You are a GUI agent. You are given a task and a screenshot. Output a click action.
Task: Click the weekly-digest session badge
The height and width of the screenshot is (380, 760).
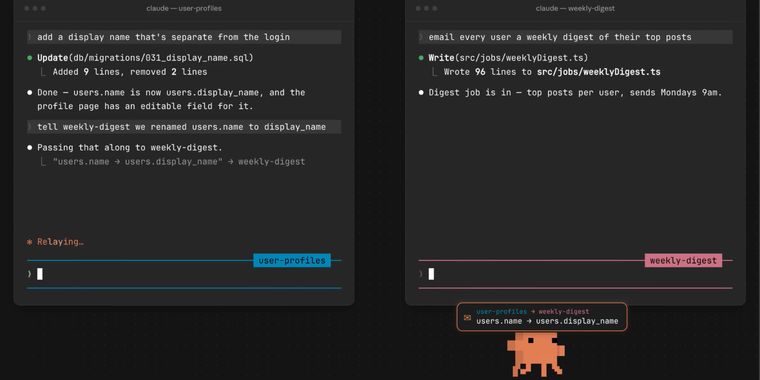click(x=683, y=260)
